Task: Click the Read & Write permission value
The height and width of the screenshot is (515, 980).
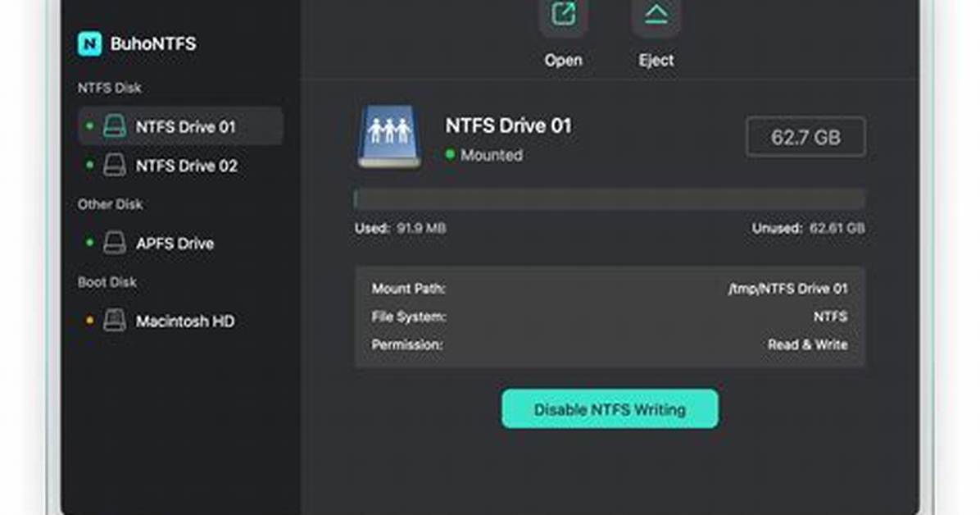Action: [807, 344]
